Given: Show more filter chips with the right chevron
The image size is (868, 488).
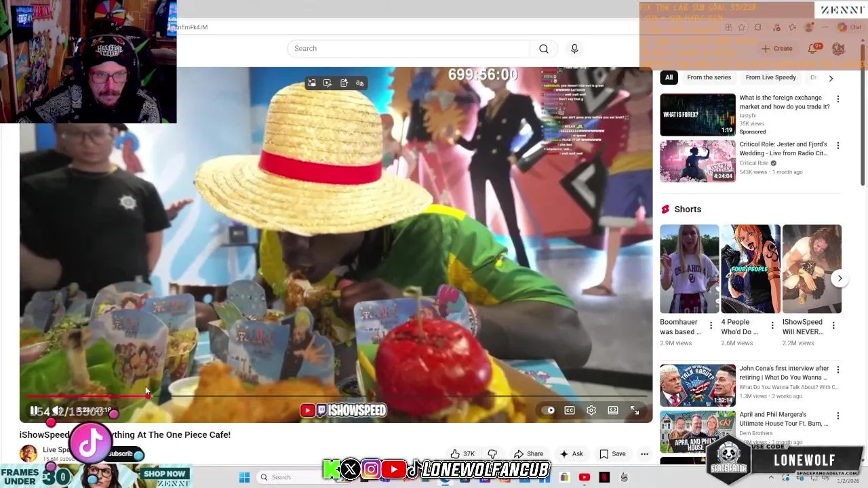Looking at the screenshot, I should (831, 78).
